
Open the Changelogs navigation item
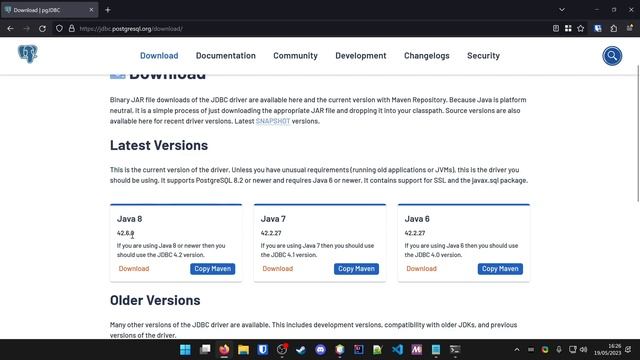[x=427, y=56]
